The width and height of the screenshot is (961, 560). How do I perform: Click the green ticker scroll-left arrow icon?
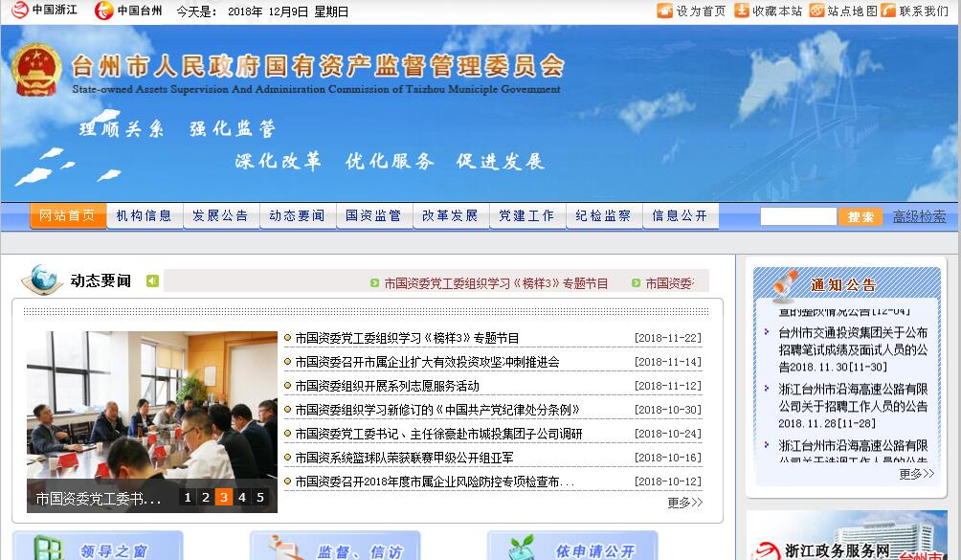152,280
